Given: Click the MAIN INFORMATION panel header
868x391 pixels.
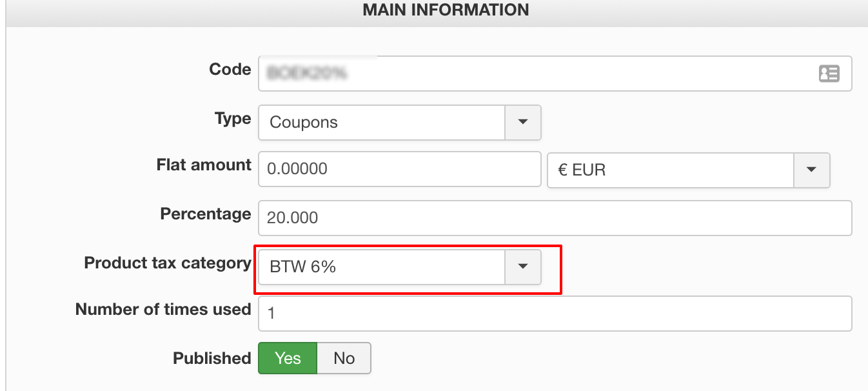Looking at the screenshot, I should pyautogui.click(x=446, y=10).
